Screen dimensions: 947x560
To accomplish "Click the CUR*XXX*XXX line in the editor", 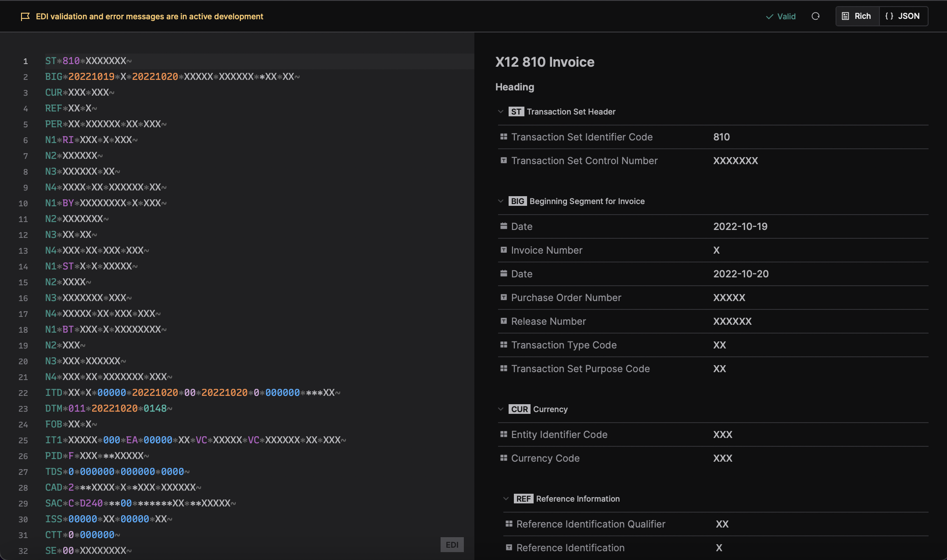I will pos(79,93).
